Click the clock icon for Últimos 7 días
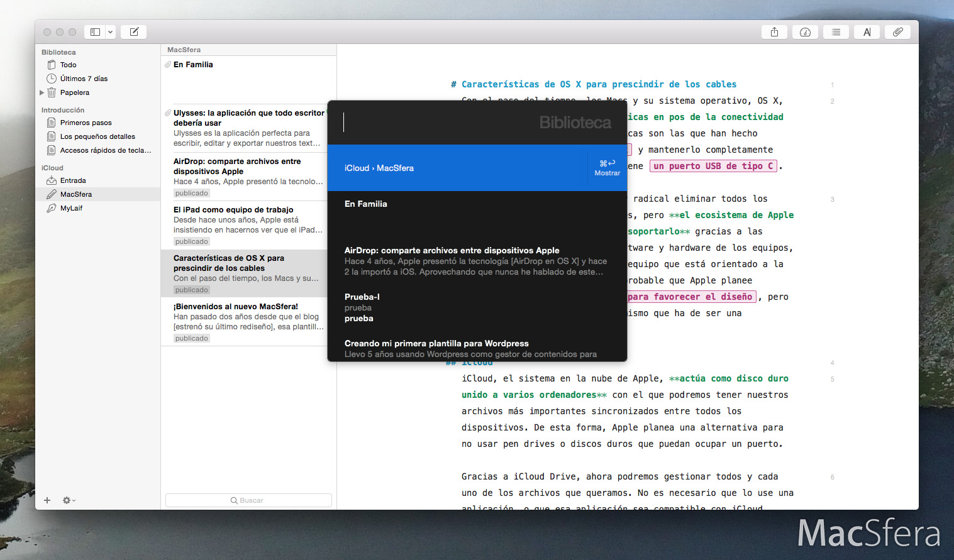The image size is (954, 560). coord(52,79)
